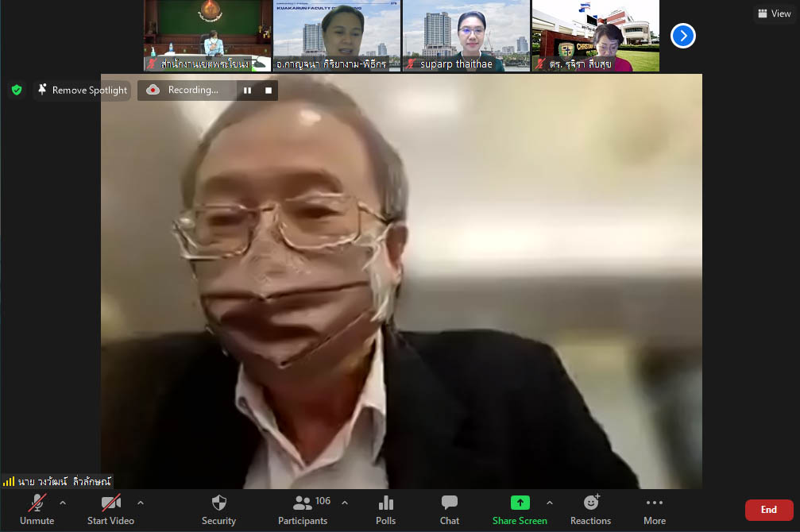This screenshot has height=532, width=800.
Task: Open the View layout menu
Action: (x=775, y=13)
